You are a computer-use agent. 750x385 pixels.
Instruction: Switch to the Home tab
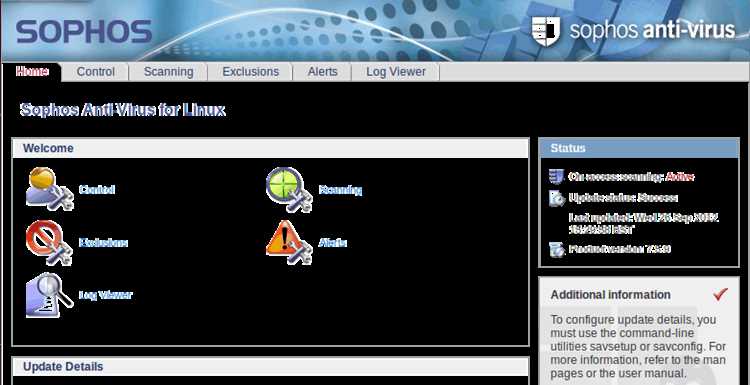click(x=32, y=72)
